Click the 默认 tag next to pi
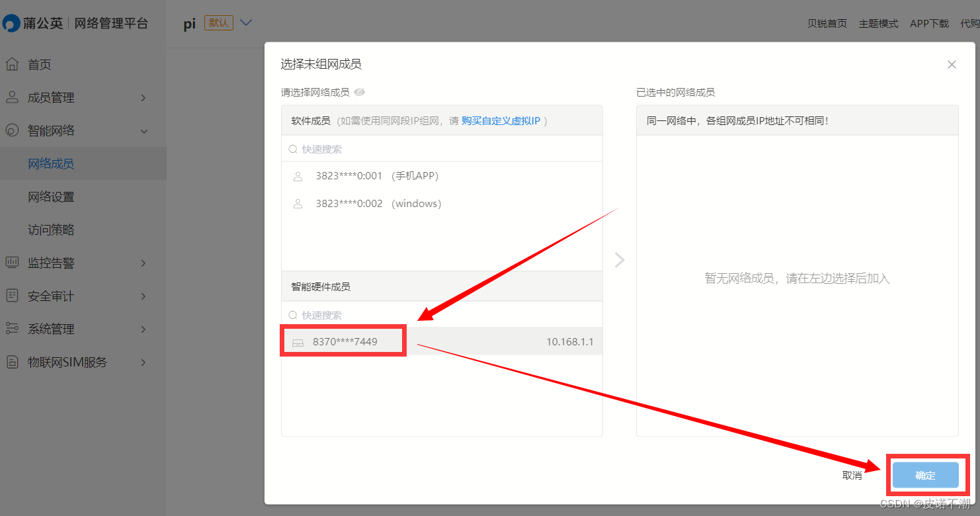This screenshot has height=516, width=980. click(x=219, y=22)
